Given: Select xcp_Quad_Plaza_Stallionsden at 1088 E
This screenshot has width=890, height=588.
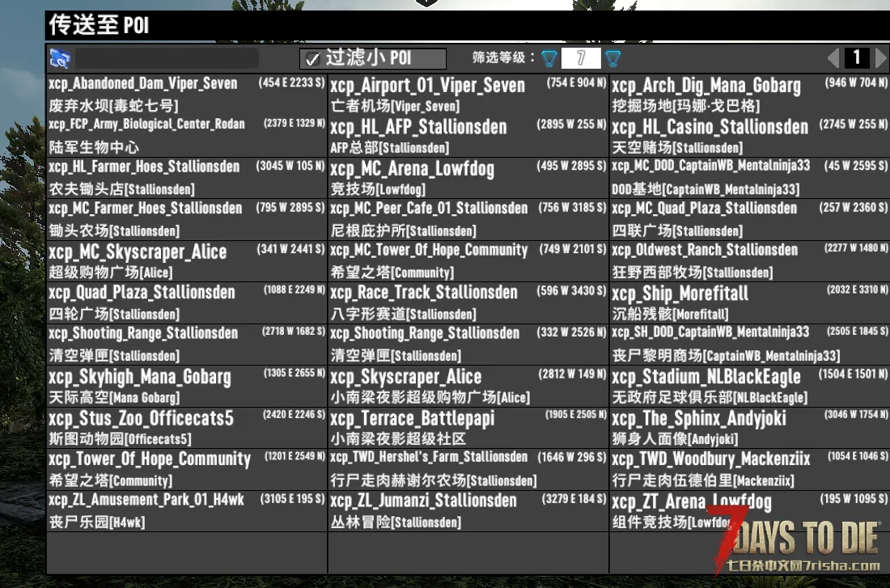Looking at the screenshot, I should tap(187, 303).
